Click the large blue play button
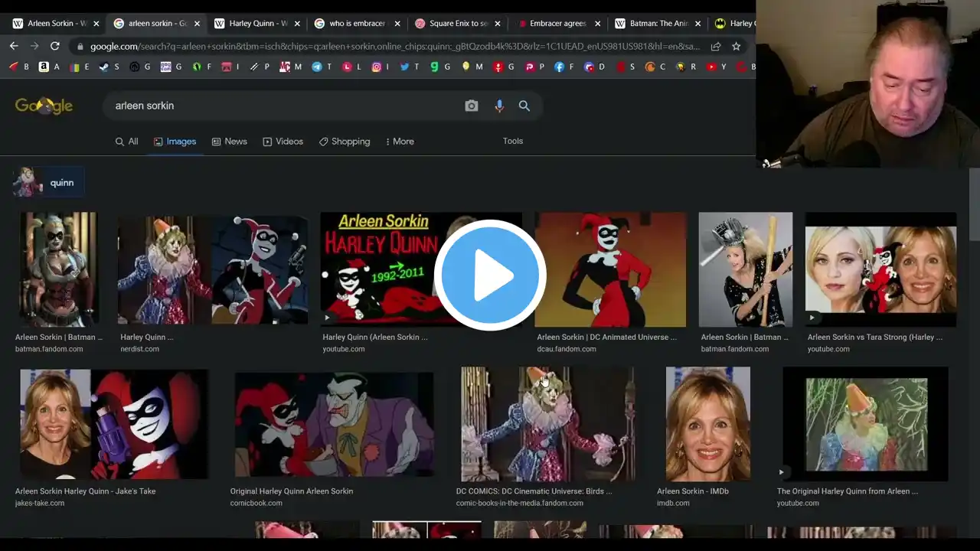Screen dimensions: 980x551 click(490, 275)
